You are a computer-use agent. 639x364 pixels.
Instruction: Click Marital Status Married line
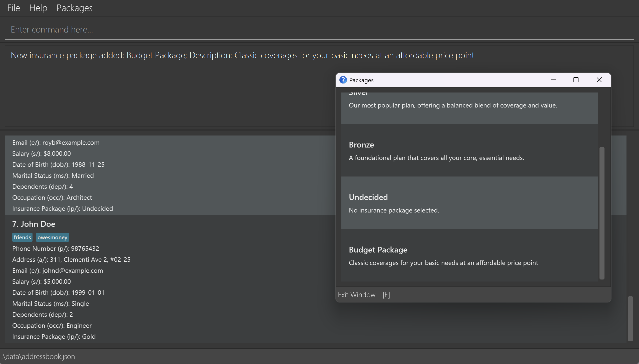[x=53, y=175]
